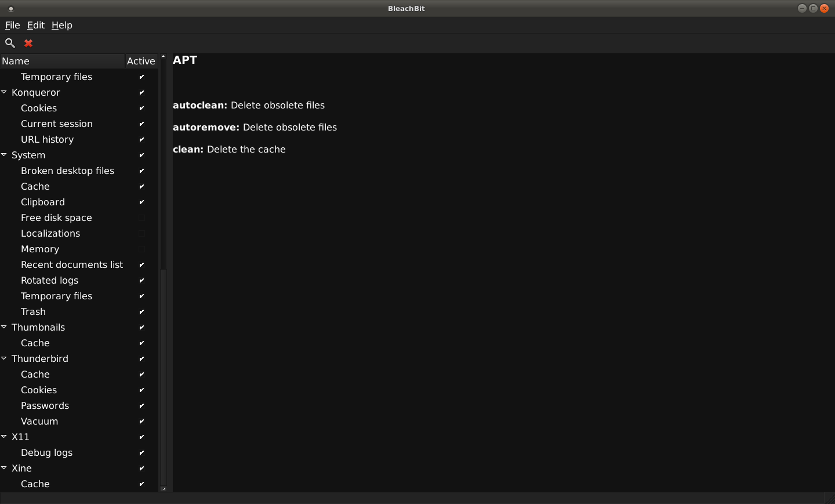Enable the Localizations checkbox
The width and height of the screenshot is (835, 504).
141,234
